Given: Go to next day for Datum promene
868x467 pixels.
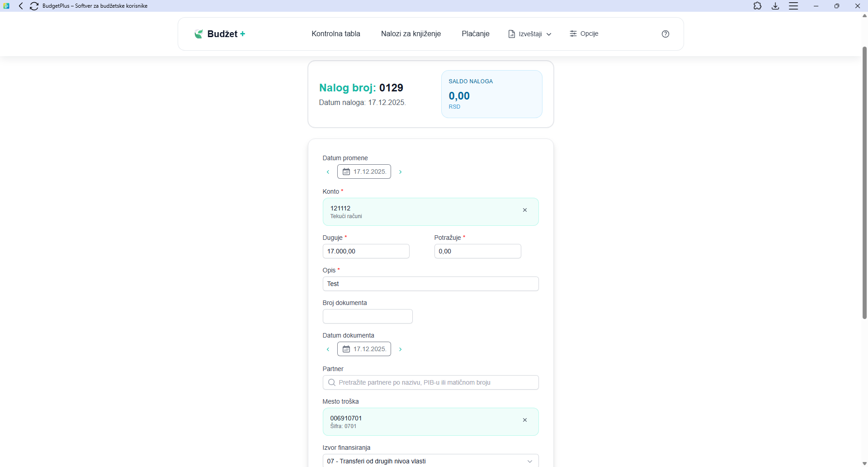Looking at the screenshot, I should [x=400, y=172].
